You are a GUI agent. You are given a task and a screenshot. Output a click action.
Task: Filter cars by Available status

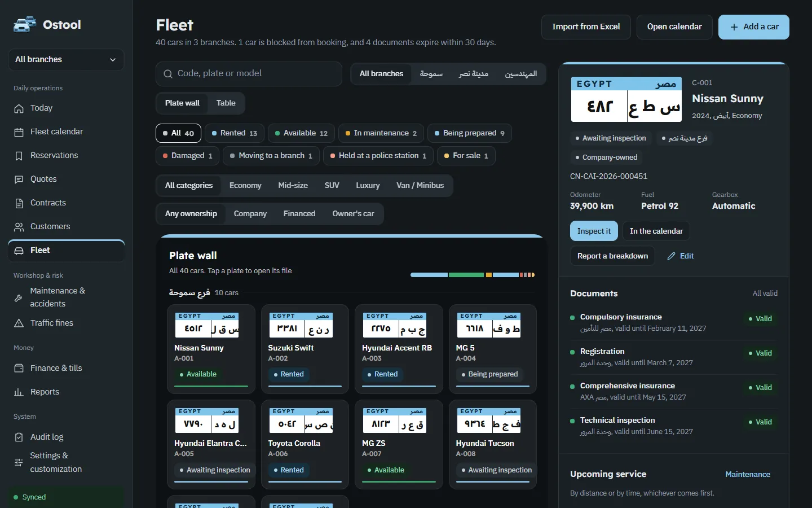pos(301,133)
